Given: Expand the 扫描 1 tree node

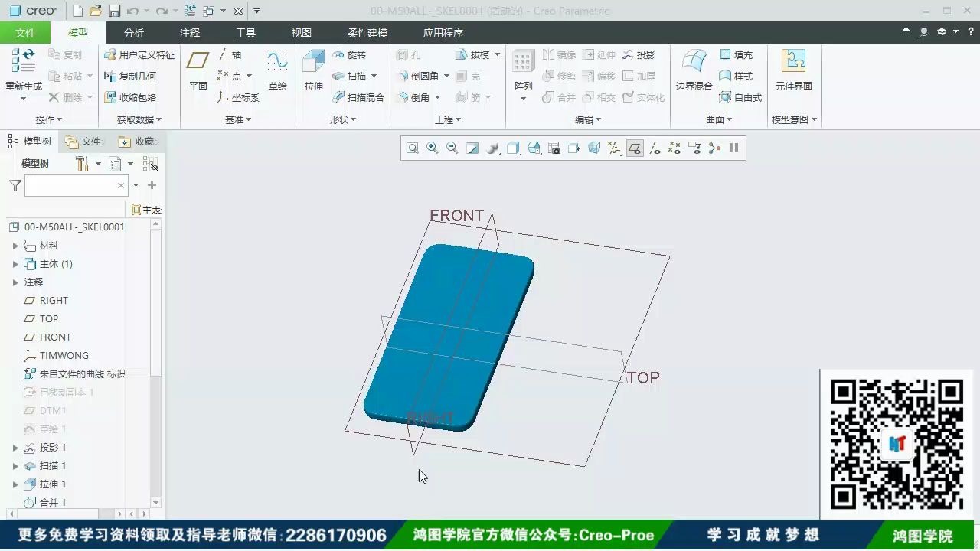Looking at the screenshot, I should [15, 466].
